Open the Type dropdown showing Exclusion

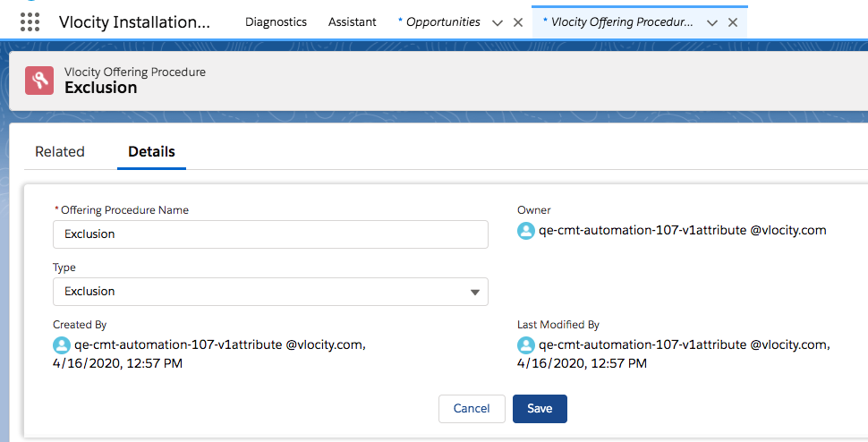(270, 292)
